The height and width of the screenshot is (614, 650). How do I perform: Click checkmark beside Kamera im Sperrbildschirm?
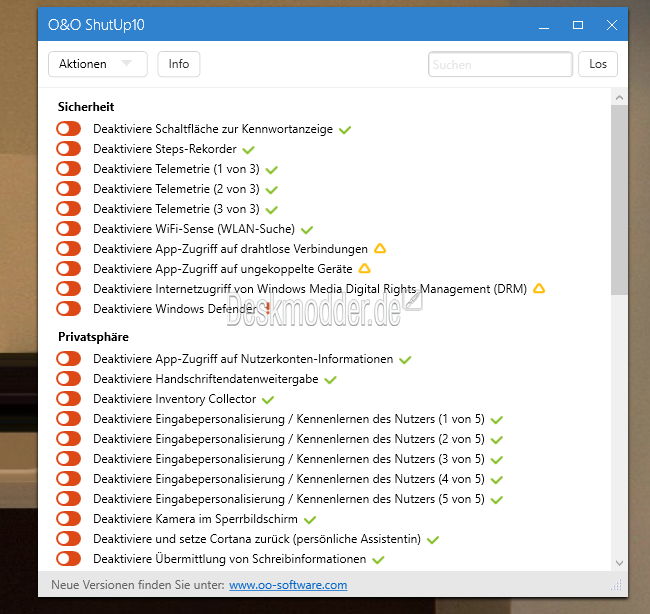(310, 520)
